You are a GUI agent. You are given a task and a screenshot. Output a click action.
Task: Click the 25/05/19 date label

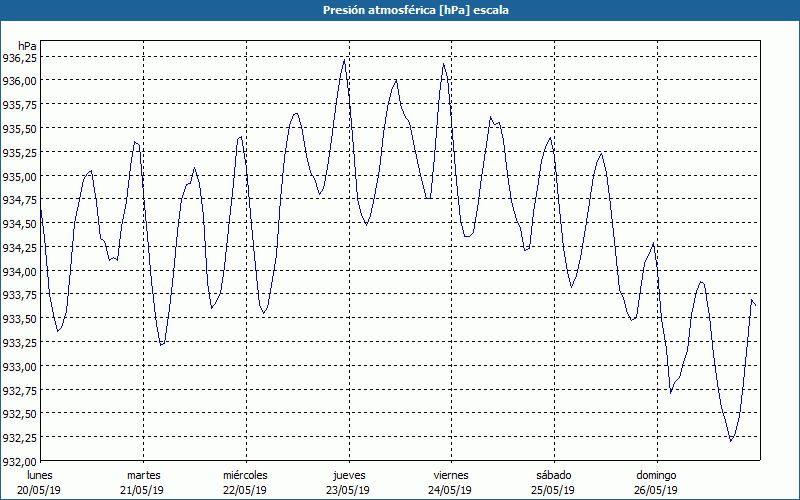click(553, 490)
